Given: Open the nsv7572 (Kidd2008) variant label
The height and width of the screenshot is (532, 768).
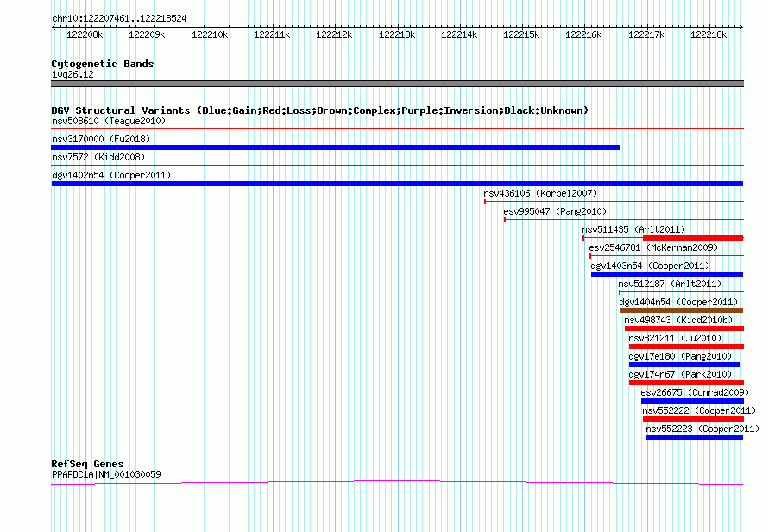Looking at the screenshot, I should 98,157.
